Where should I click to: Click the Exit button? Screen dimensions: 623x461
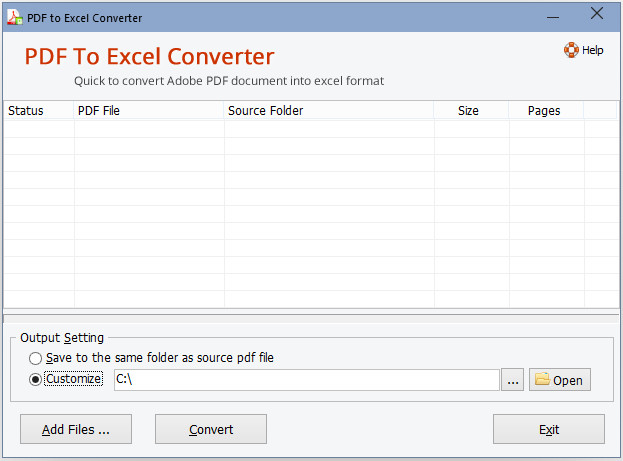[x=549, y=429]
